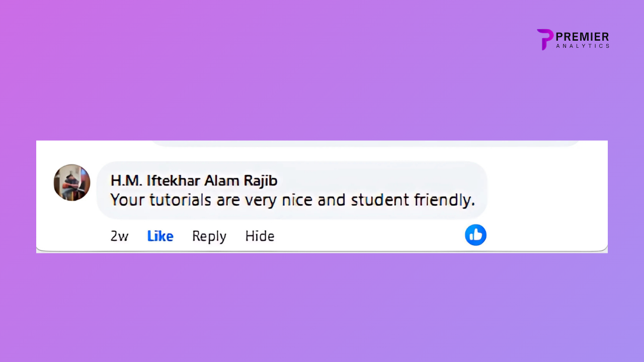Open the 2w comment timestamp

(119, 236)
